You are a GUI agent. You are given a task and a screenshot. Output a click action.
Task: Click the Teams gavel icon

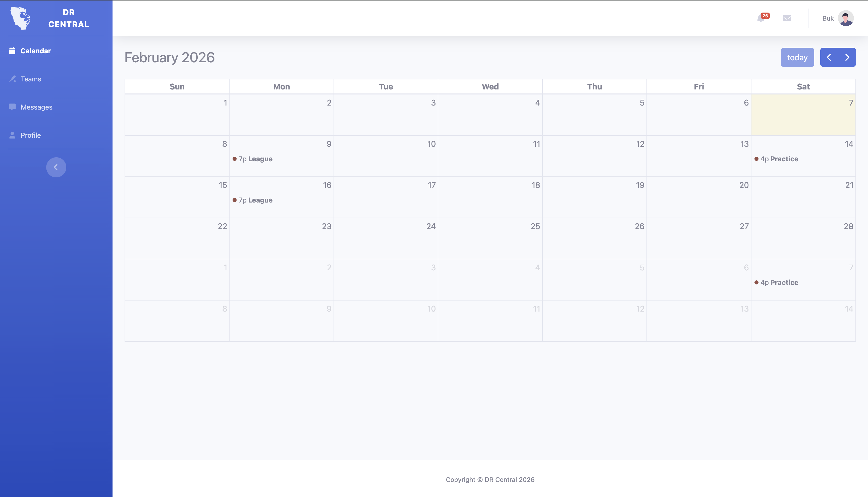(x=12, y=79)
